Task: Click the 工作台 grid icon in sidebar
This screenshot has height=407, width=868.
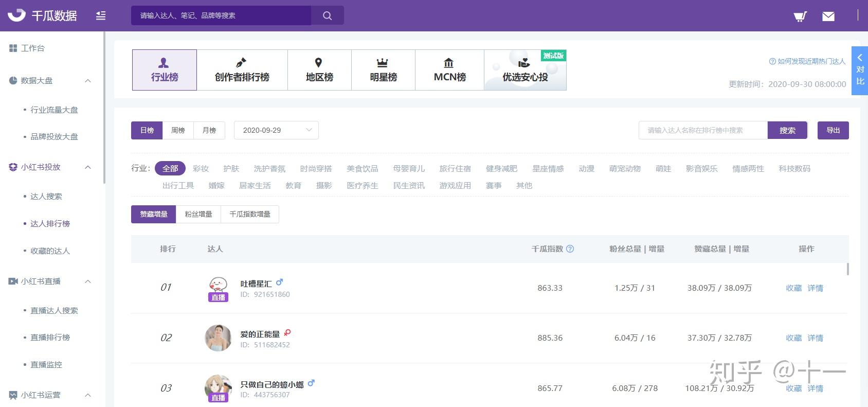Action: point(13,48)
